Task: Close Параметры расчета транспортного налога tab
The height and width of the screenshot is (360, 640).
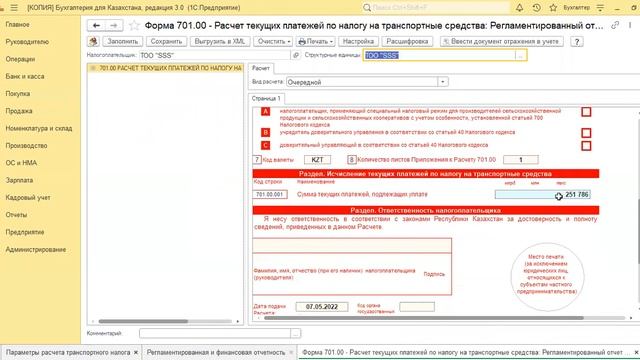Action: [136, 352]
